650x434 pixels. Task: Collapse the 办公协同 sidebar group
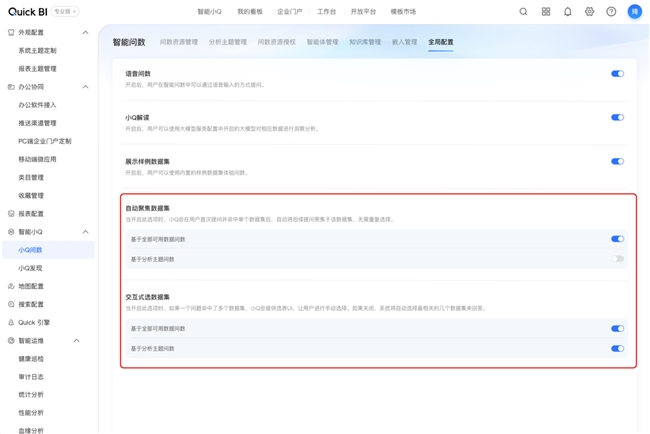pyautogui.click(x=85, y=87)
